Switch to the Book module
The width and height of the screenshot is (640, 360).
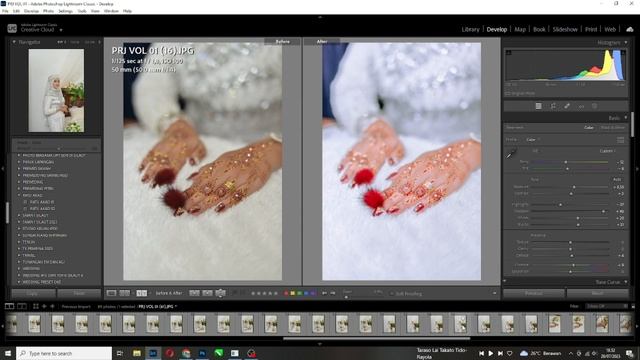pos(539,29)
